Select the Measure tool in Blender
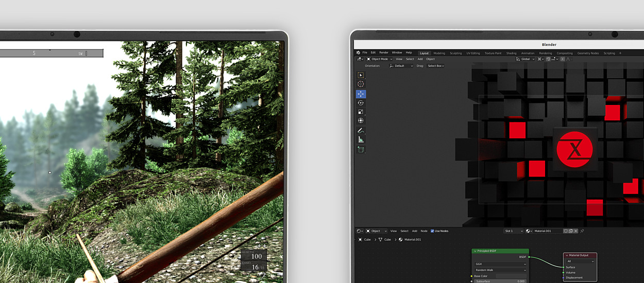The width and height of the screenshot is (644, 283). click(361, 139)
